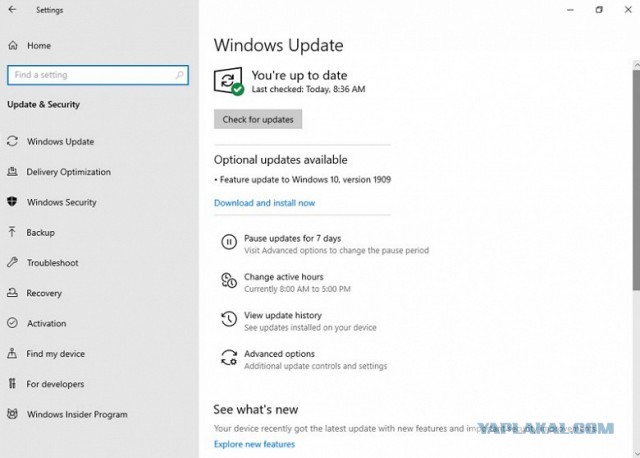Viewport: 640px width, 458px height.
Task: Click the Windows Update page title
Action: pyautogui.click(x=278, y=45)
